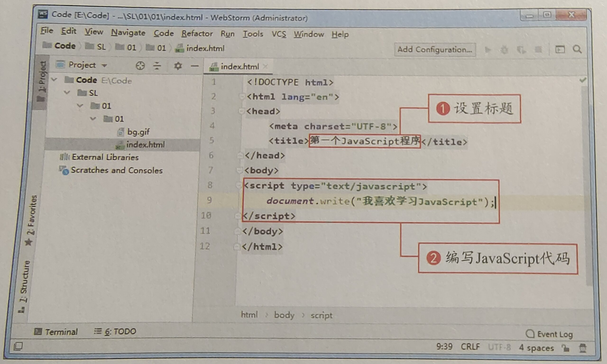Viewport: 607px width, 364px height.
Task: Open the VCS menu
Action: [279, 34]
